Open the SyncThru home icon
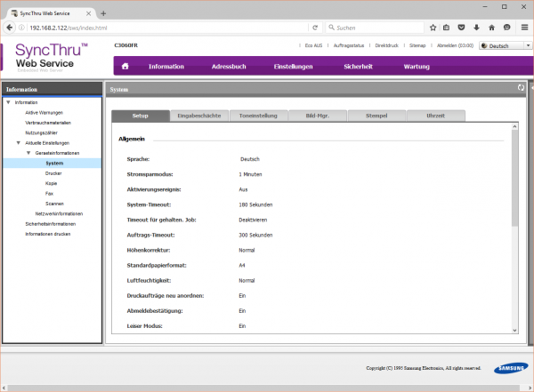Screen dimensions: 534x392 click(x=125, y=66)
